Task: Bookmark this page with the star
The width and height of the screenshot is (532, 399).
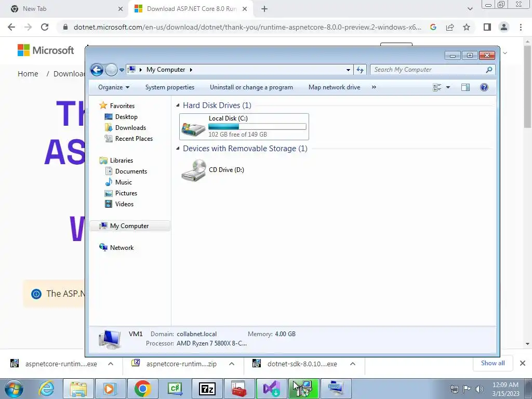Action: point(467,27)
